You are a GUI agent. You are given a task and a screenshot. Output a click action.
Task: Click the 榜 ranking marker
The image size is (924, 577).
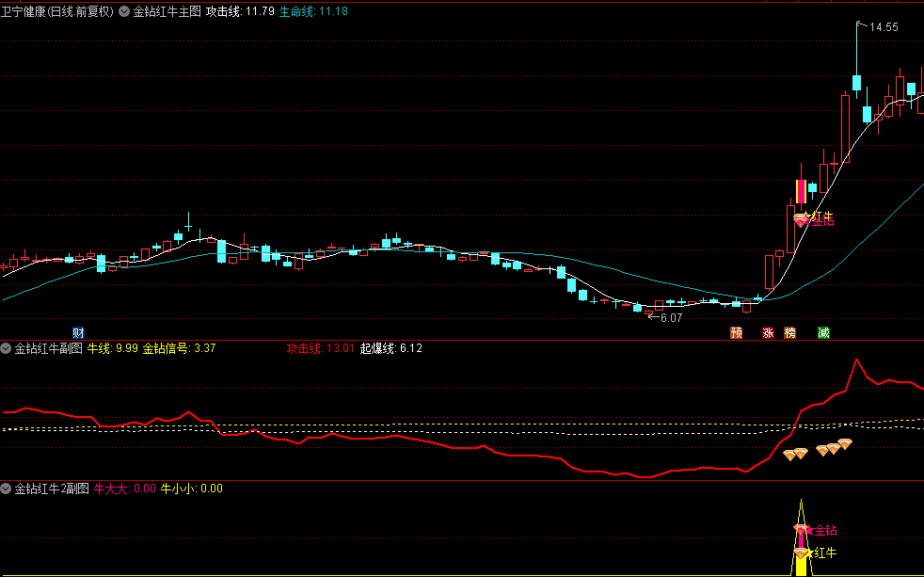[x=790, y=333]
